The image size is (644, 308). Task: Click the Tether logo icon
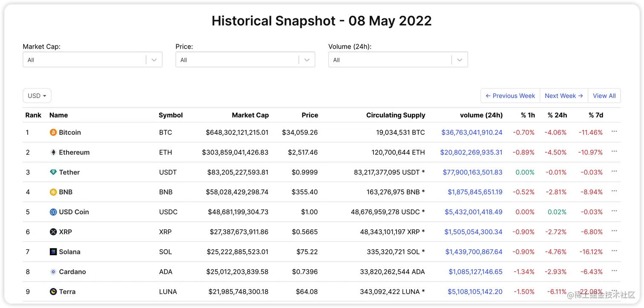(53, 172)
